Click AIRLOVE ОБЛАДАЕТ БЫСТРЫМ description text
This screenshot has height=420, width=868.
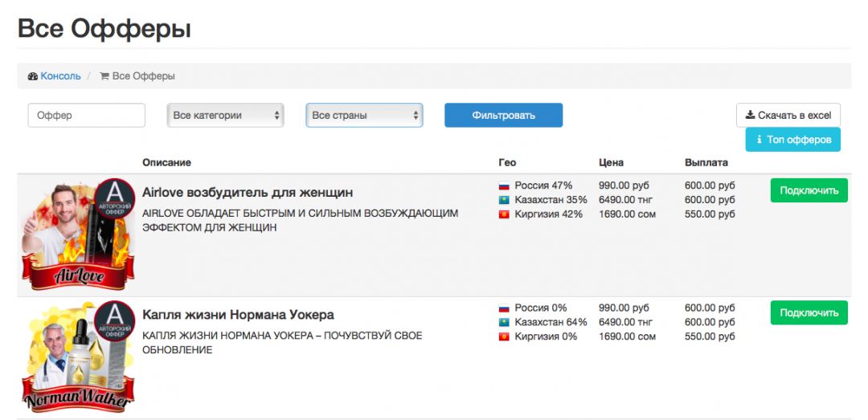tap(301, 220)
